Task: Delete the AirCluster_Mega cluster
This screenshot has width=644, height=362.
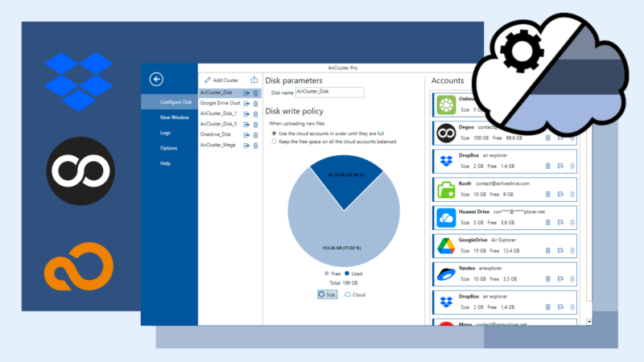Action: click(x=255, y=146)
